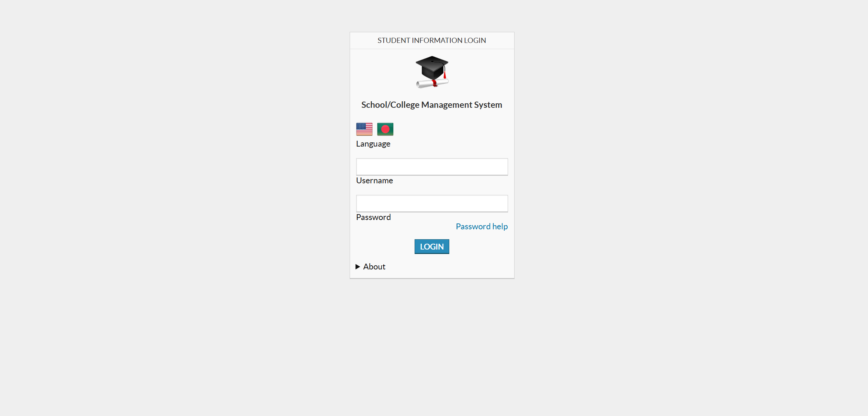This screenshot has height=416, width=868.
Task: Open the Password help link
Action: [482, 227]
